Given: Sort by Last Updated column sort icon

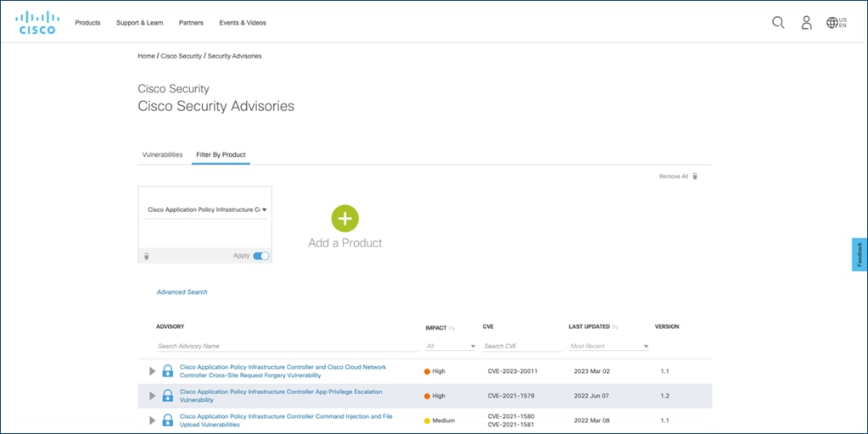Looking at the screenshot, I should tap(614, 327).
